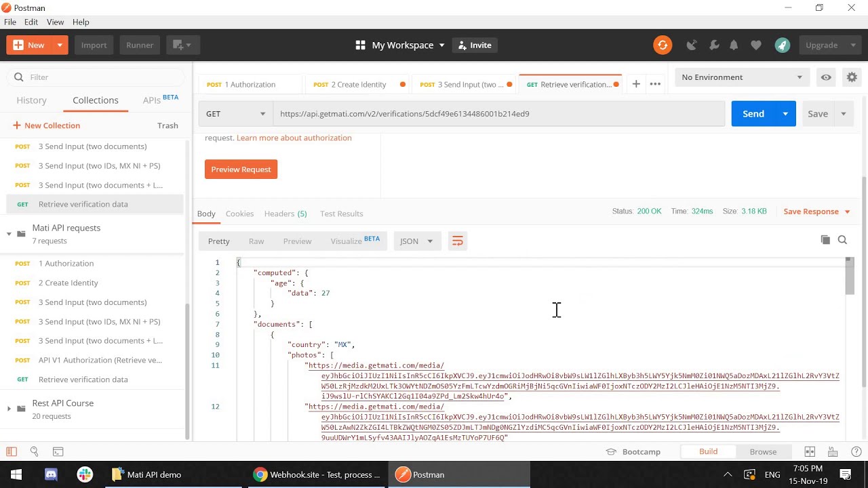
Task: Click Preview Request button
Action: pyautogui.click(x=241, y=169)
